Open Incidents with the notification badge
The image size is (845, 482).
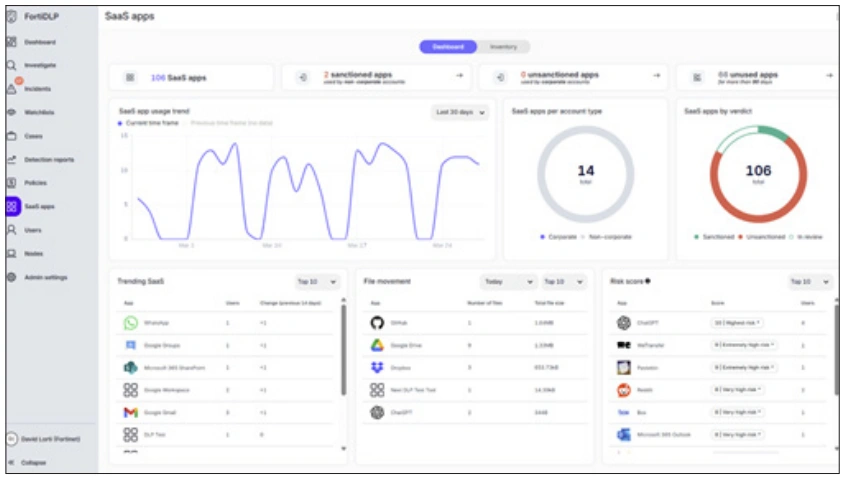[x=12, y=88]
